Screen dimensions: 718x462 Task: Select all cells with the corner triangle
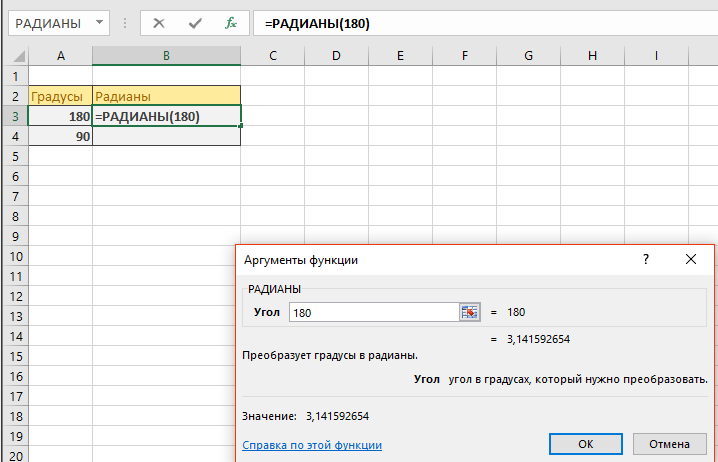click(19, 56)
